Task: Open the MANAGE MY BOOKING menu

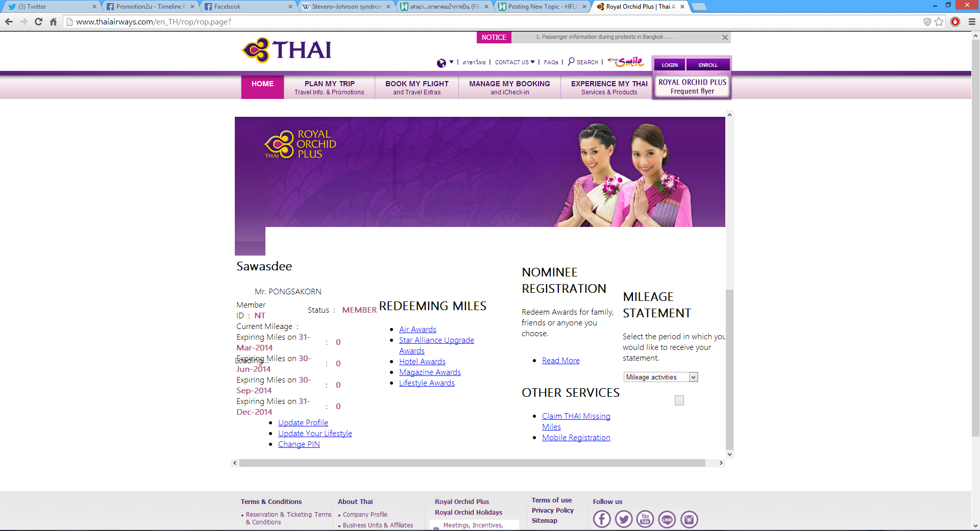Action: coord(509,87)
